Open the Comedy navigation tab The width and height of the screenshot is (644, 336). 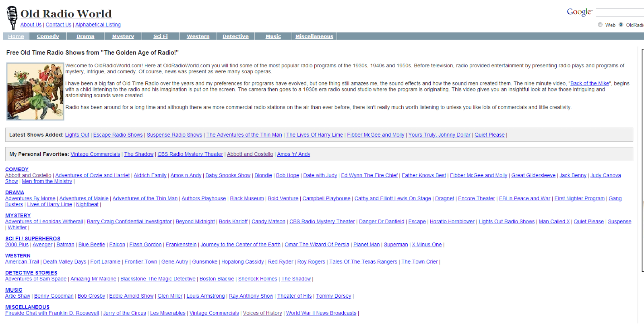(48, 36)
